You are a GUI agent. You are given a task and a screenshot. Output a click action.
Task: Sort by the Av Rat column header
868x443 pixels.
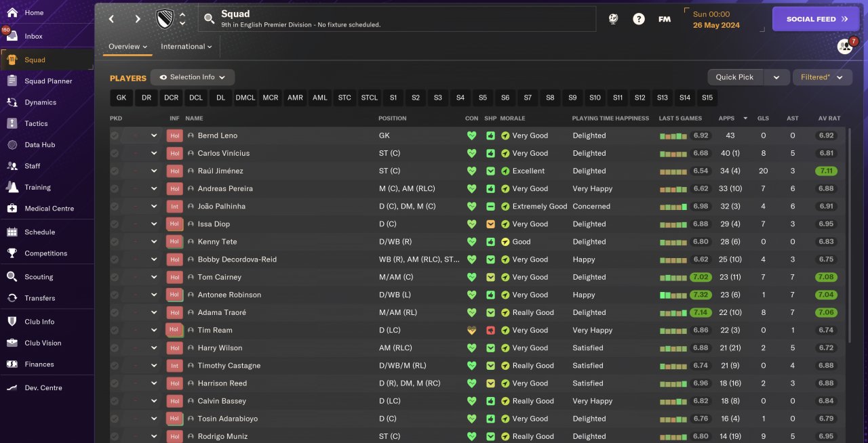(x=829, y=119)
